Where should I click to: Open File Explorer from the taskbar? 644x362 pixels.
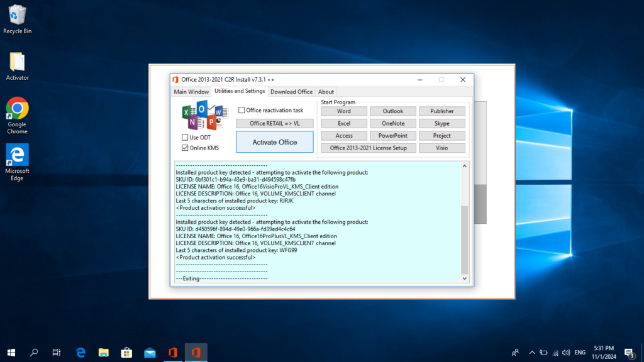point(104,353)
